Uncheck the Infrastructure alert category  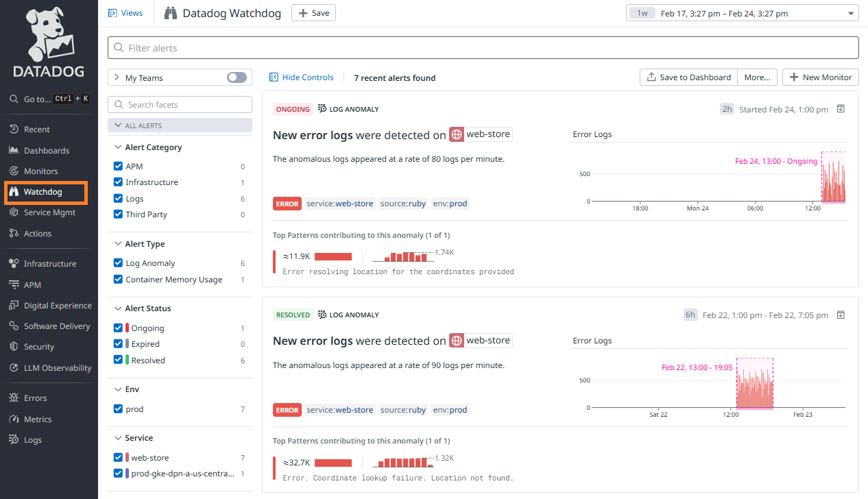tap(118, 182)
